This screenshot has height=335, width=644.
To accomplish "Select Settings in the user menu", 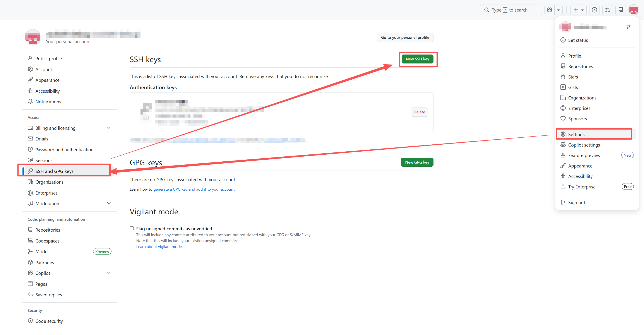I will (576, 134).
